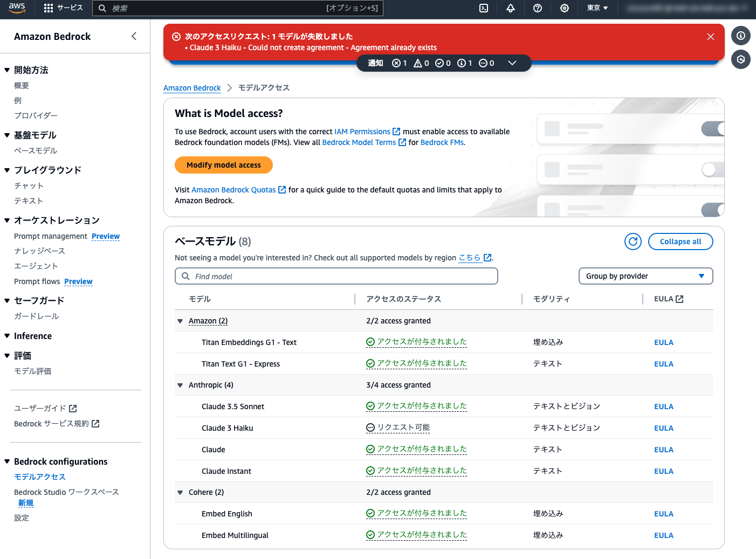Collapse the オーケストレーション sidebar section
756x559 pixels.
pyautogui.click(x=7, y=220)
